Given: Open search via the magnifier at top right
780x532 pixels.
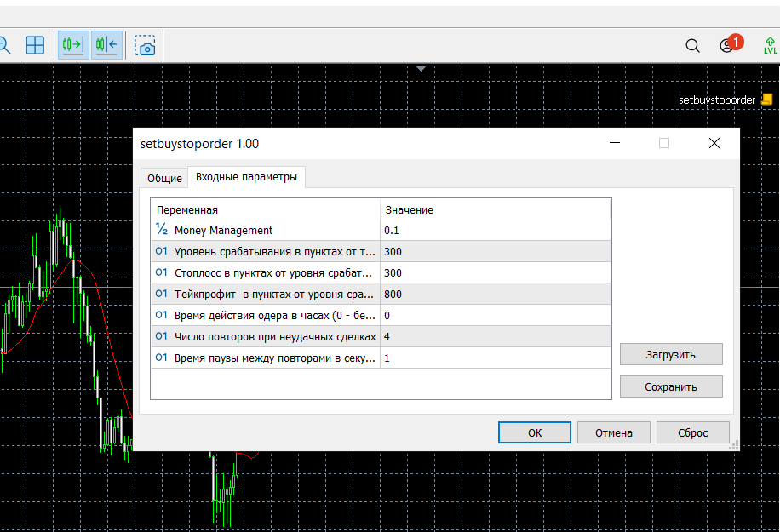Looking at the screenshot, I should [x=692, y=45].
